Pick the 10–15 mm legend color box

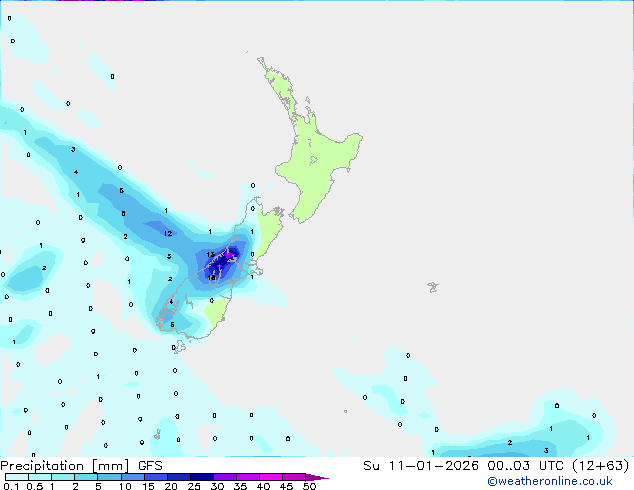tap(132, 477)
